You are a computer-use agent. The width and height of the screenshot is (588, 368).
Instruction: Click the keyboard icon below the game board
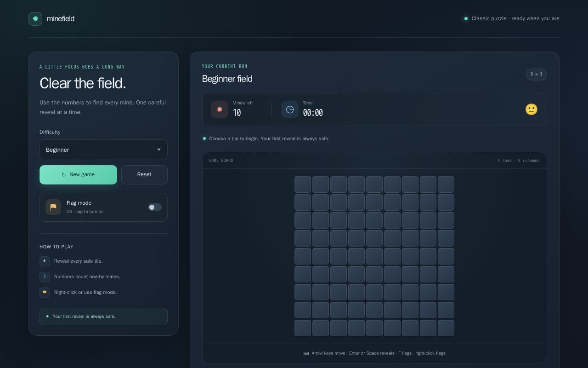(x=306, y=353)
